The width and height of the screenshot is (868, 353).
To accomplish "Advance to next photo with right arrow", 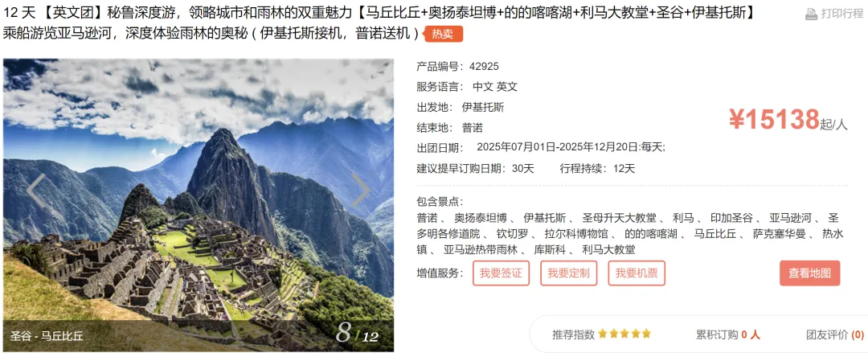I will click(360, 191).
